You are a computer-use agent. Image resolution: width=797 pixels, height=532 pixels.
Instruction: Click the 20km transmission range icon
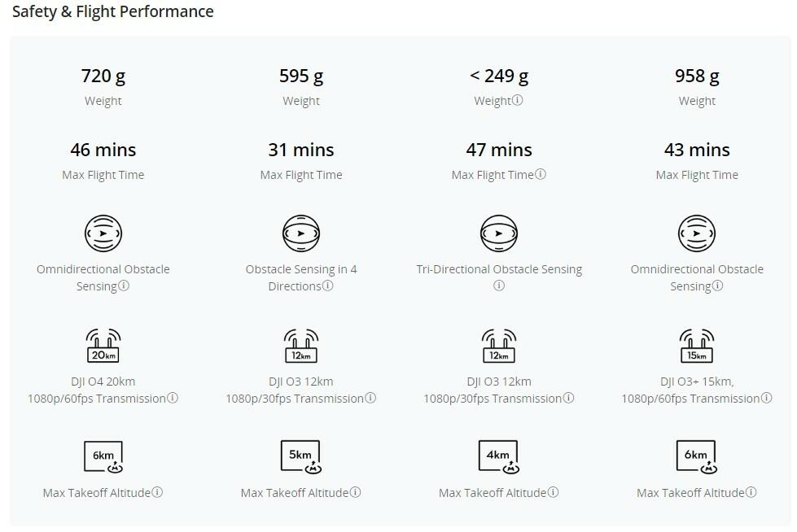pos(103,346)
